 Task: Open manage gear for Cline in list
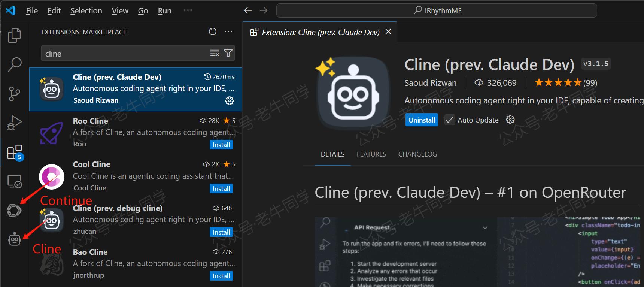click(x=230, y=101)
